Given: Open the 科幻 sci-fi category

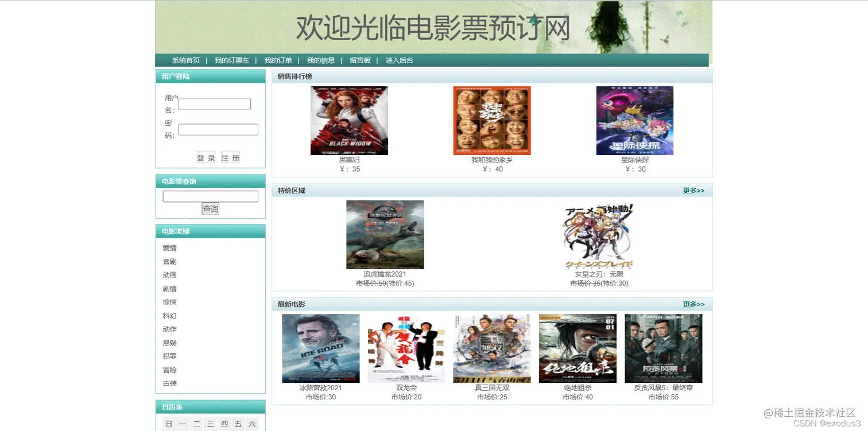Looking at the screenshot, I should point(170,315).
